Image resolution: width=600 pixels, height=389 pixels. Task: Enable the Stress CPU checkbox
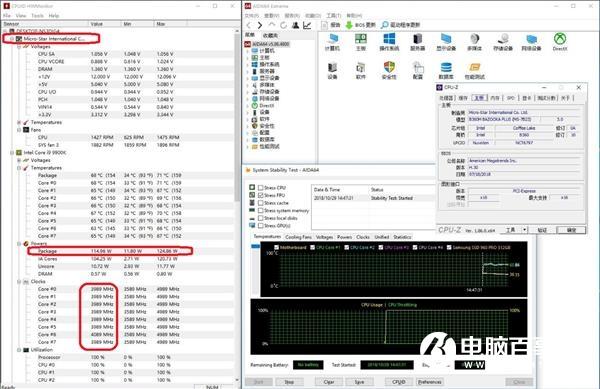tap(261, 188)
